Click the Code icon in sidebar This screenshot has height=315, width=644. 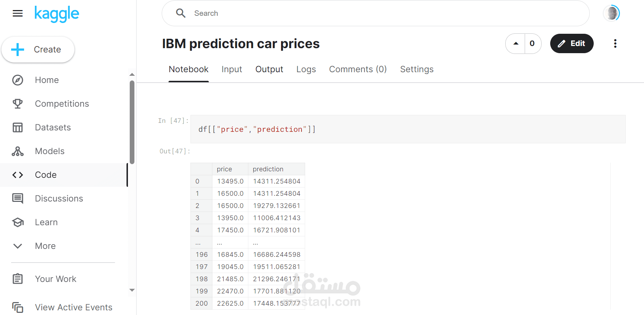pyautogui.click(x=17, y=175)
